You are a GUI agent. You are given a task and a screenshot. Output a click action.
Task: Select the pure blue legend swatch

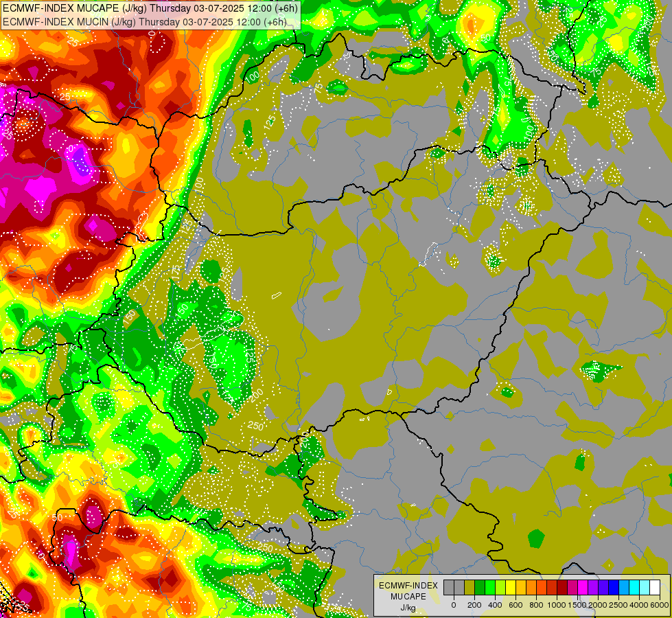(x=614, y=588)
